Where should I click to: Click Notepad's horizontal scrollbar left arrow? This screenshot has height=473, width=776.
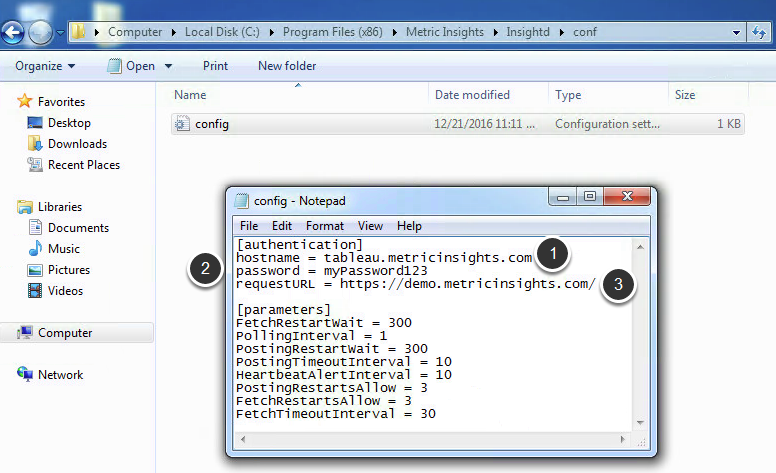[242, 439]
